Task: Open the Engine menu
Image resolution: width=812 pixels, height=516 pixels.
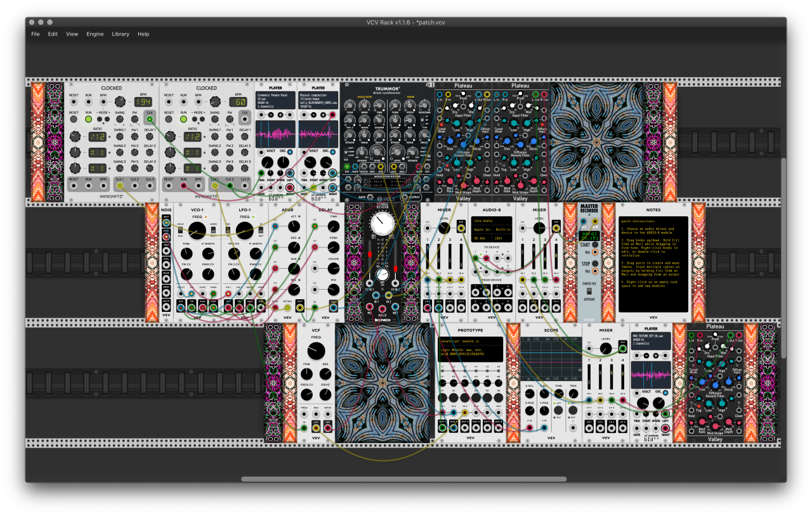Action: [95, 34]
